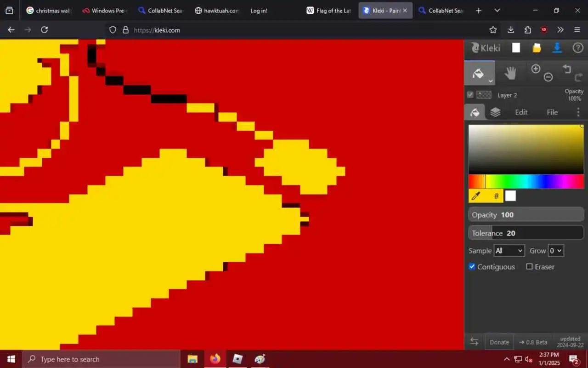This screenshot has width=588, height=368.
Task: Activate the eyedropper color picker
Action: [476, 196]
